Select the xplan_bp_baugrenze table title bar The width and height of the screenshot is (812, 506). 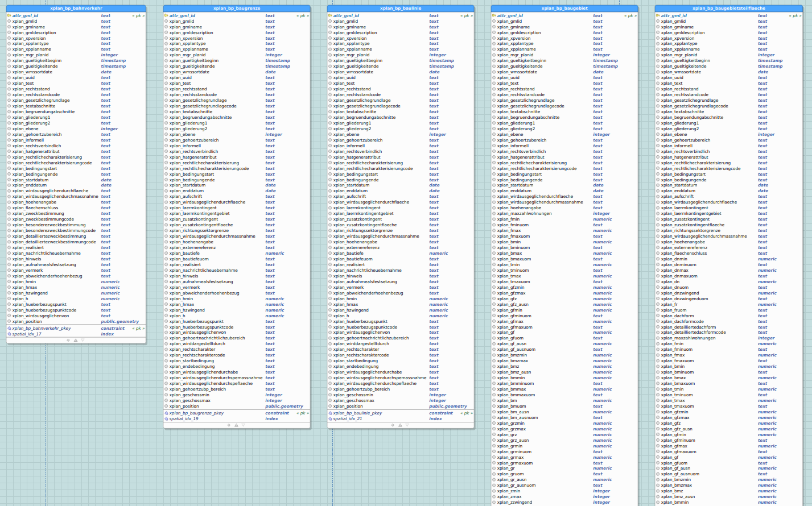(x=237, y=9)
